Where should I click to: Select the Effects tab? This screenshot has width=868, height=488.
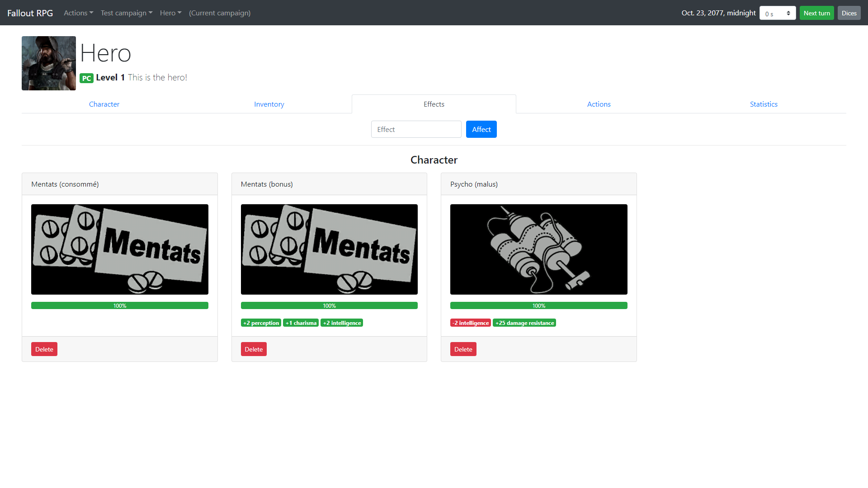[434, 104]
